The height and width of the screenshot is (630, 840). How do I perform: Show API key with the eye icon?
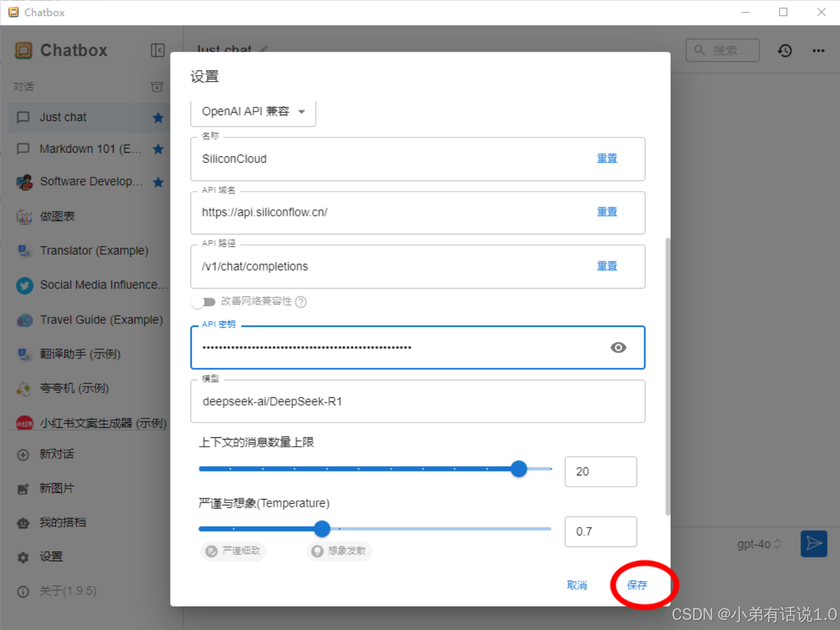(x=618, y=347)
